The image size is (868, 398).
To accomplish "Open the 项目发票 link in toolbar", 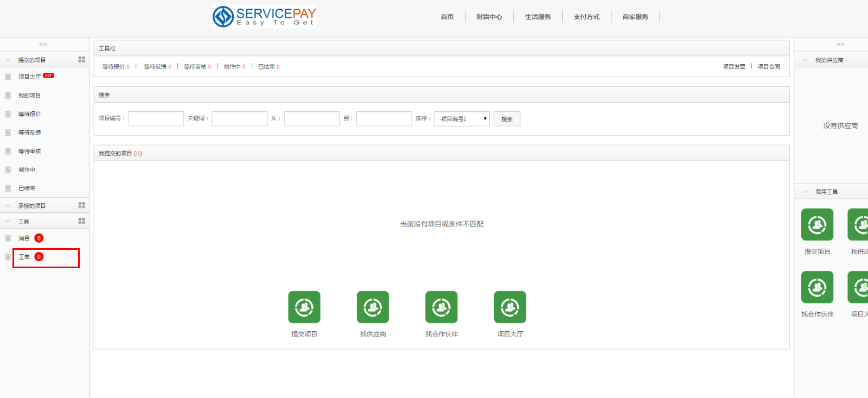I will [733, 67].
